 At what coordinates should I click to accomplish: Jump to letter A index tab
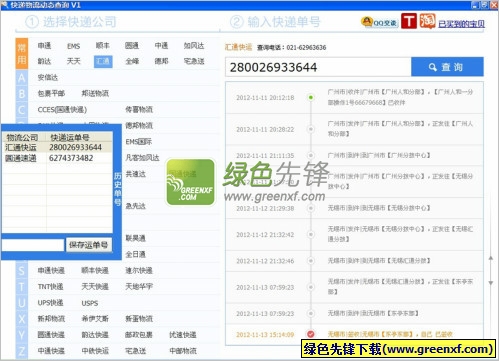click(x=22, y=78)
